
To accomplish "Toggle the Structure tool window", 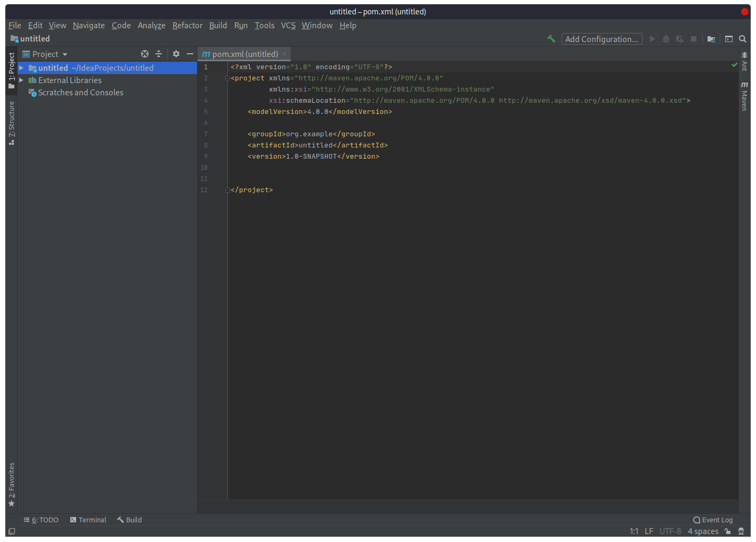I will [11, 122].
